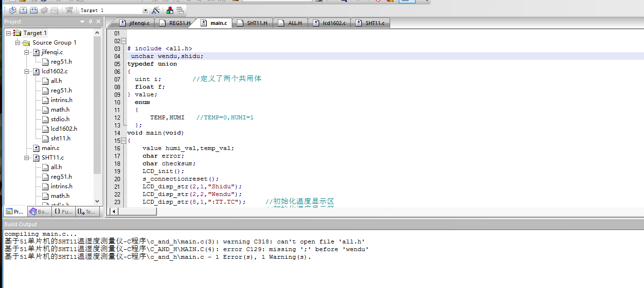Collapse the Source Group 1 folder
The height and width of the screenshot is (288, 644).
(18, 43)
